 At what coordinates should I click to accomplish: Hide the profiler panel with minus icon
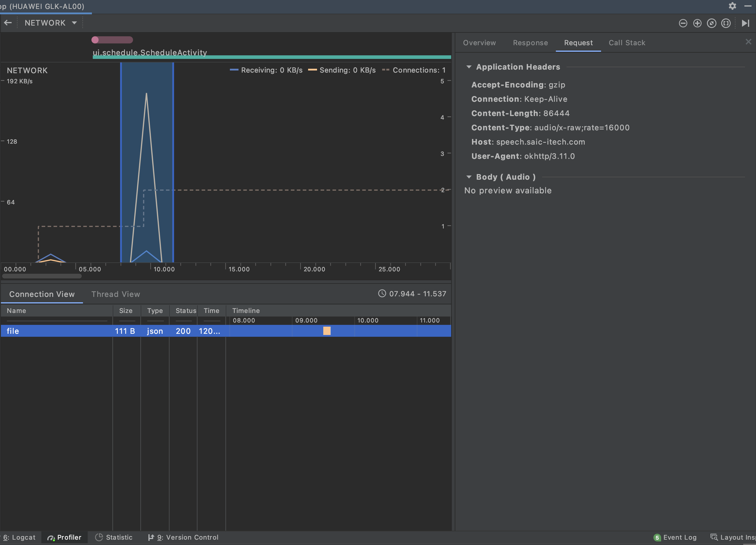[x=748, y=6]
